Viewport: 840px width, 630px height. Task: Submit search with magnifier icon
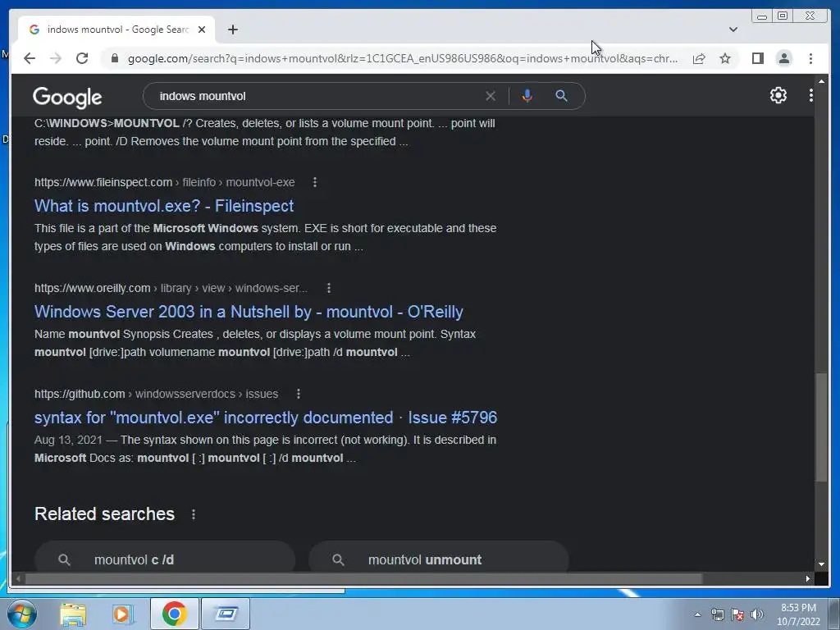tap(561, 96)
